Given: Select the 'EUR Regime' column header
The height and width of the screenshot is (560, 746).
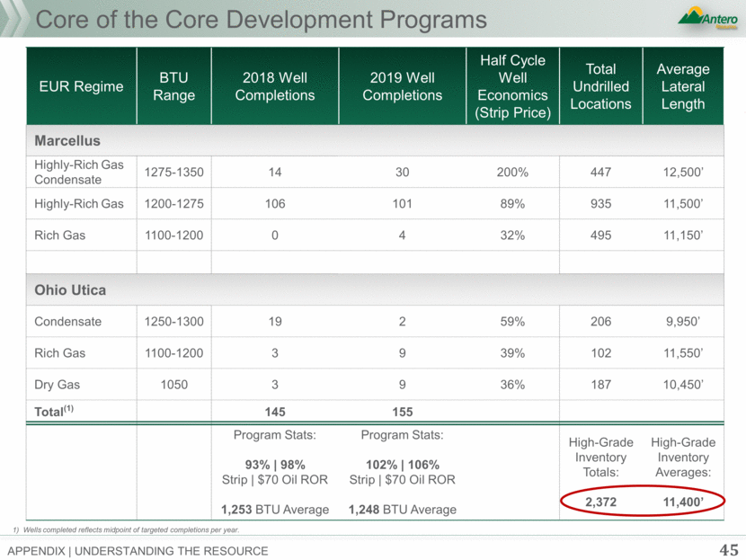Looking at the screenshot, I should coord(82,86).
